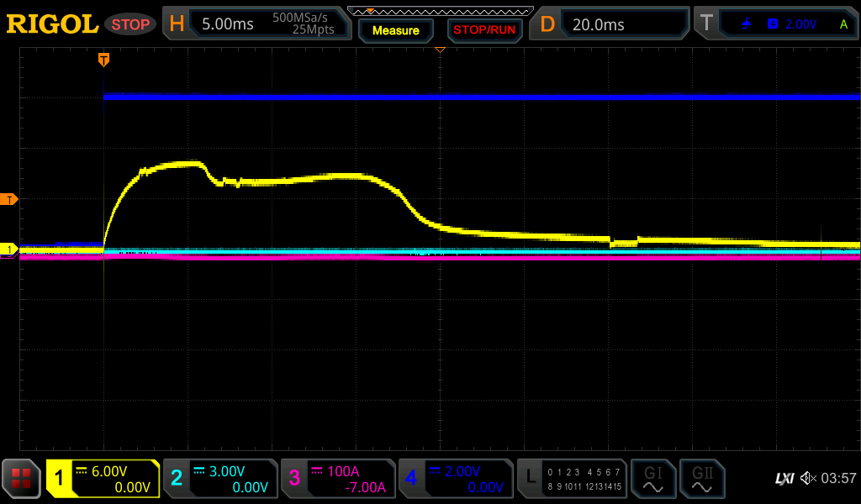Open trigger settings showing 2.00V
Image resolution: width=861 pixels, height=504 pixels.
[x=774, y=24]
